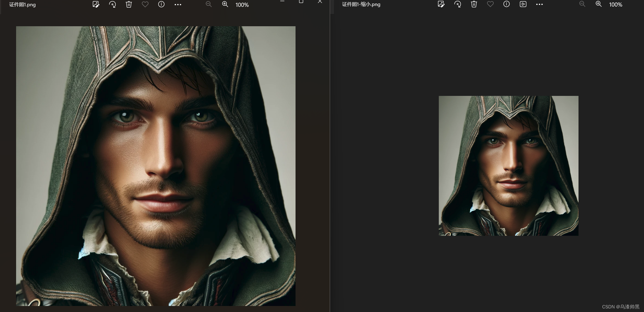The height and width of the screenshot is (312, 644).
Task: Rotate the left photo 证件照1.png
Action: (x=112, y=4)
